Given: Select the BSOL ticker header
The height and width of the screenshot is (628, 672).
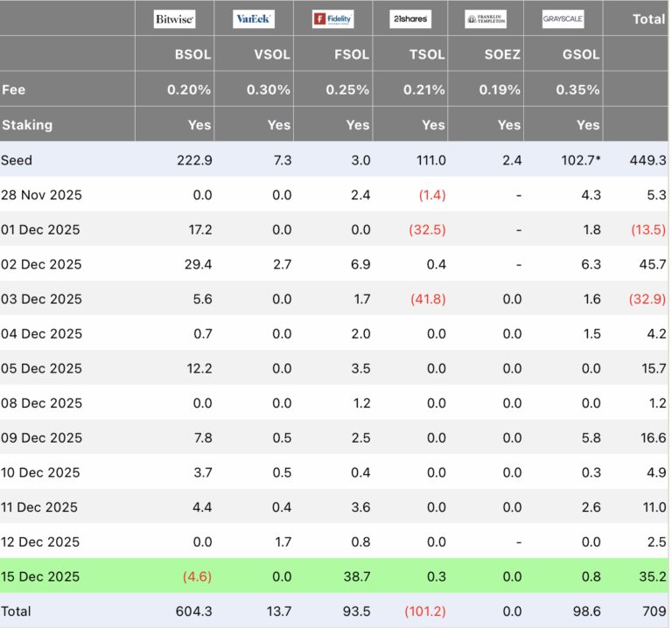Looking at the screenshot, I should (x=192, y=54).
